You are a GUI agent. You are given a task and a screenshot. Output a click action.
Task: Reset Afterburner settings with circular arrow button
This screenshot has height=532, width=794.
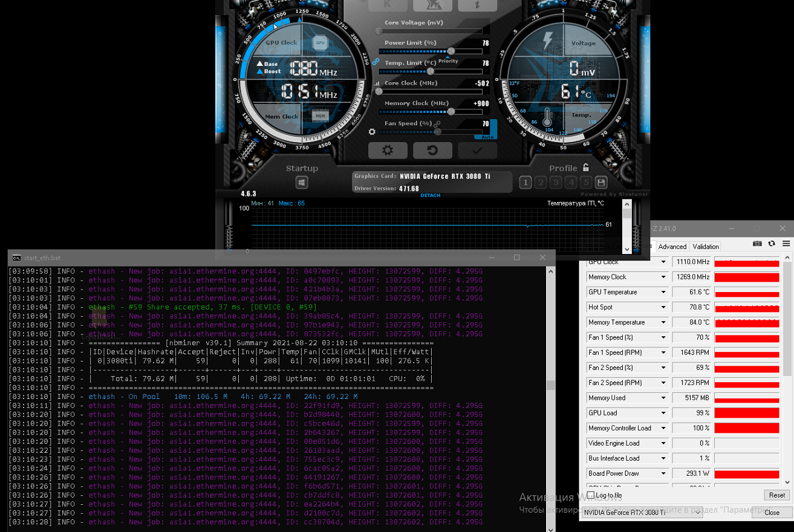point(432,151)
